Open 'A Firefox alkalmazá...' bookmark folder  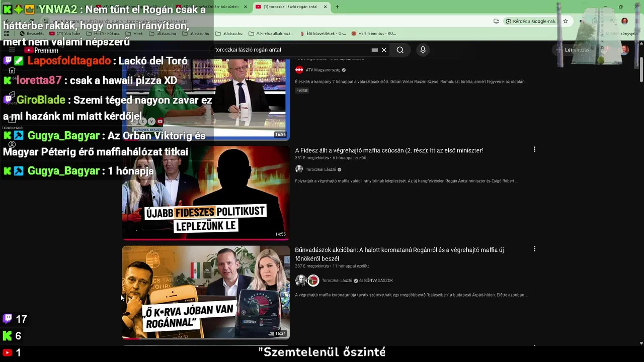tap(271, 33)
